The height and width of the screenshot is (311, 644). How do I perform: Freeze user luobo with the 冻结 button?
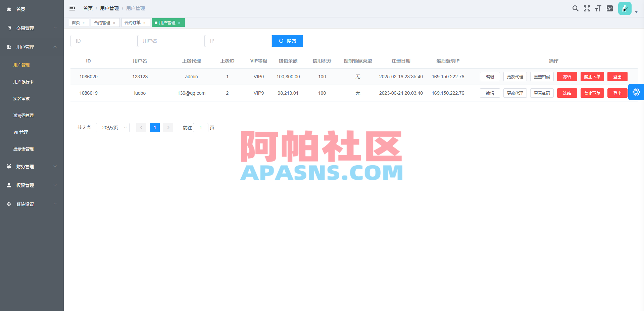click(567, 93)
